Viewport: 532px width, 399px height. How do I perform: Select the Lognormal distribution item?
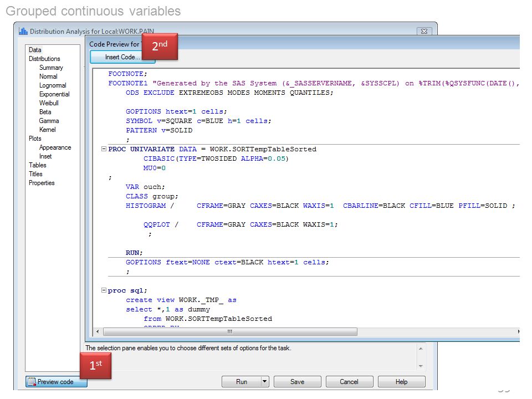53,85
